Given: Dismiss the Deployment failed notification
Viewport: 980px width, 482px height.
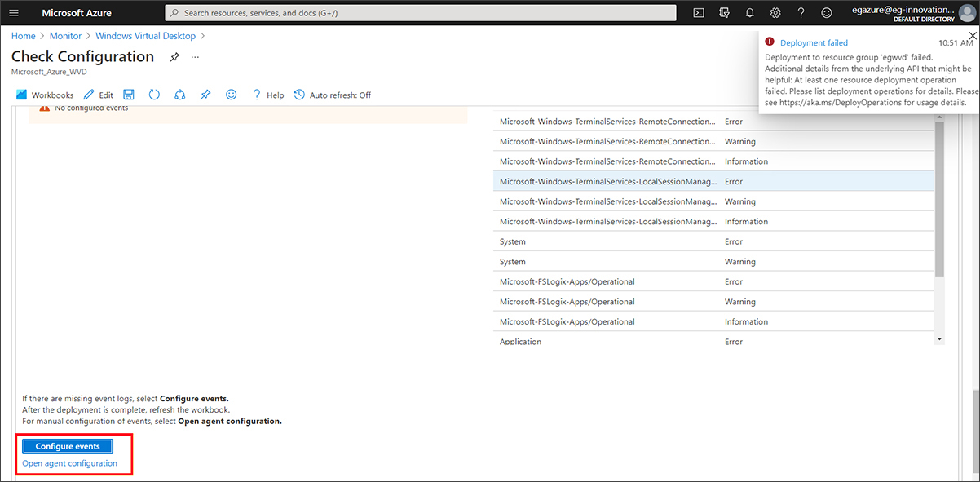Looking at the screenshot, I should (x=971, y=36).
